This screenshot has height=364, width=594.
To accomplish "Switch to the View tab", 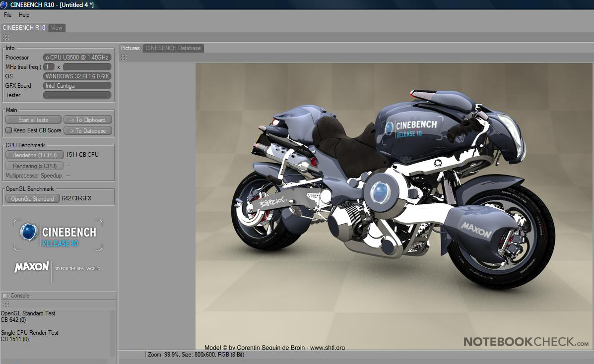I will (57, 28).
